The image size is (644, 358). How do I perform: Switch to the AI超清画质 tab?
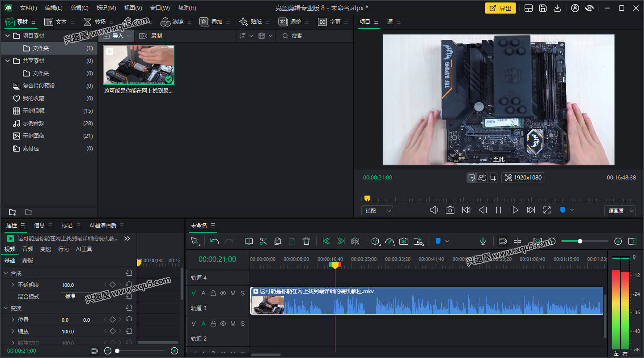point(103,226)
